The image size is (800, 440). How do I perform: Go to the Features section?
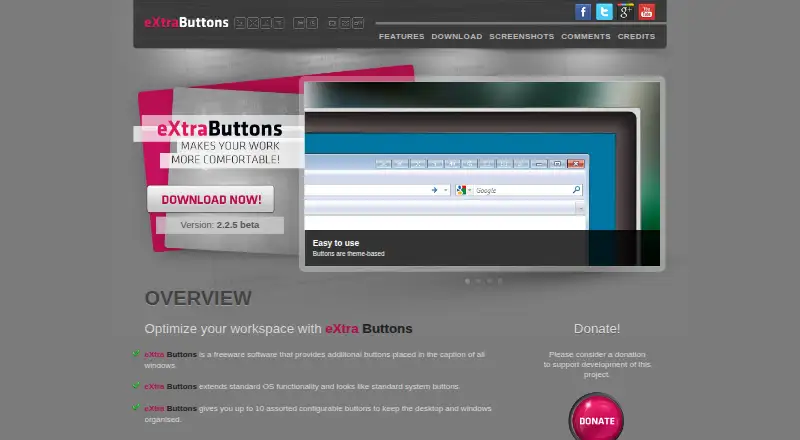click(x=402, y=37)
